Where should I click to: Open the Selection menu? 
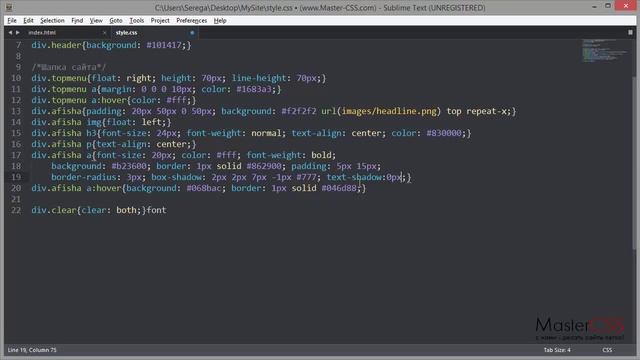pos(52,20)
